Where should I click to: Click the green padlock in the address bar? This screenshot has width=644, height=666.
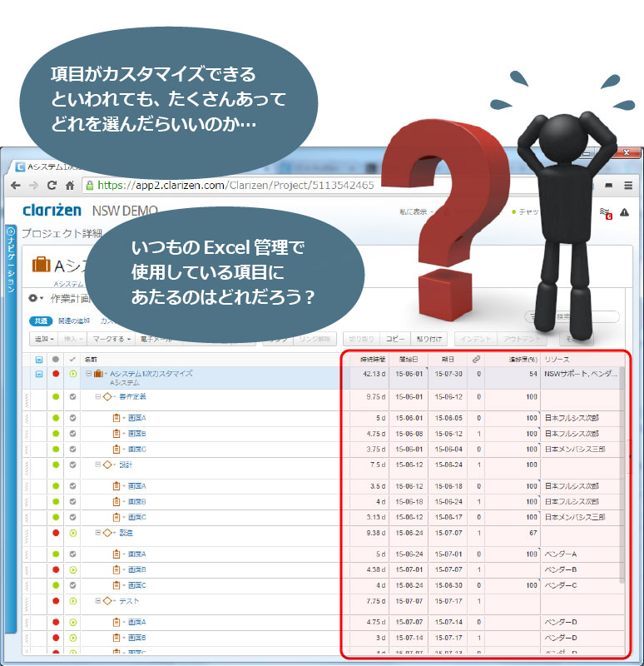pos(90,185)
